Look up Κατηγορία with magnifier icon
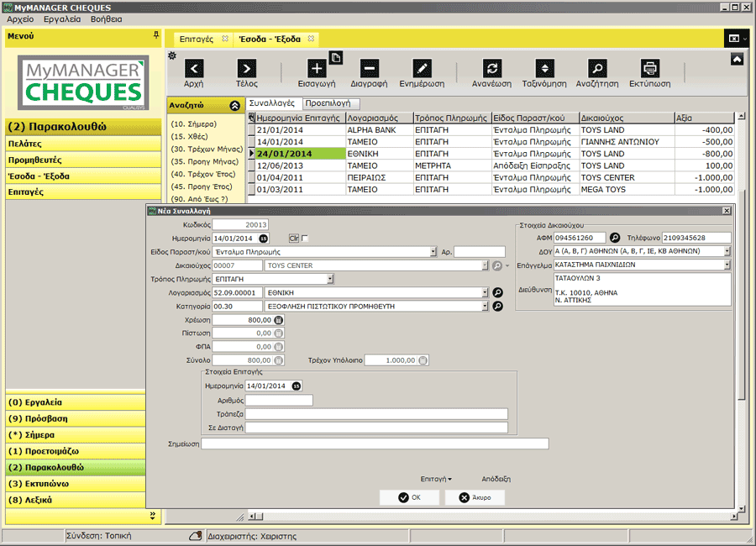The height and width of the screenshot is (546, 756). coord(497,306)
